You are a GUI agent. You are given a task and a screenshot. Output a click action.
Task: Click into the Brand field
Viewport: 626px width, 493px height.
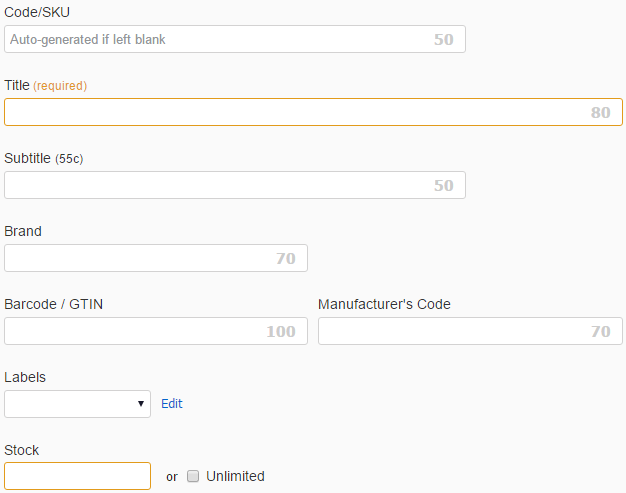pos(156,258)
